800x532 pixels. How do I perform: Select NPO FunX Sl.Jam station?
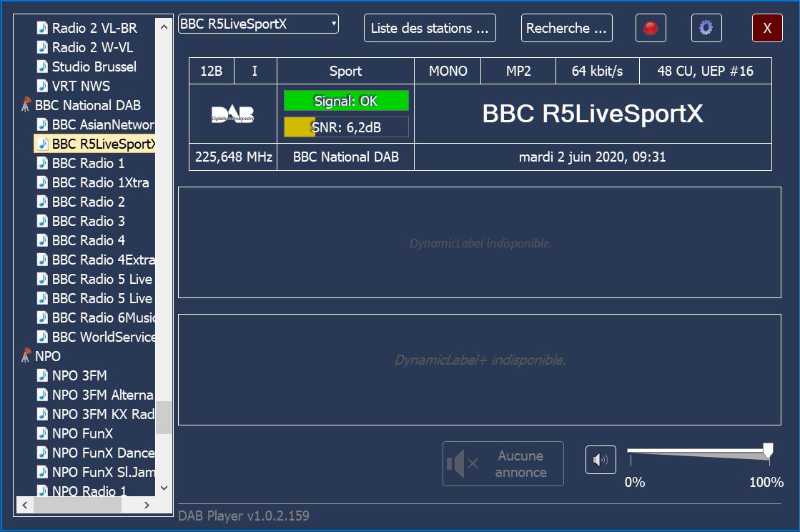[x=102, y=473]
